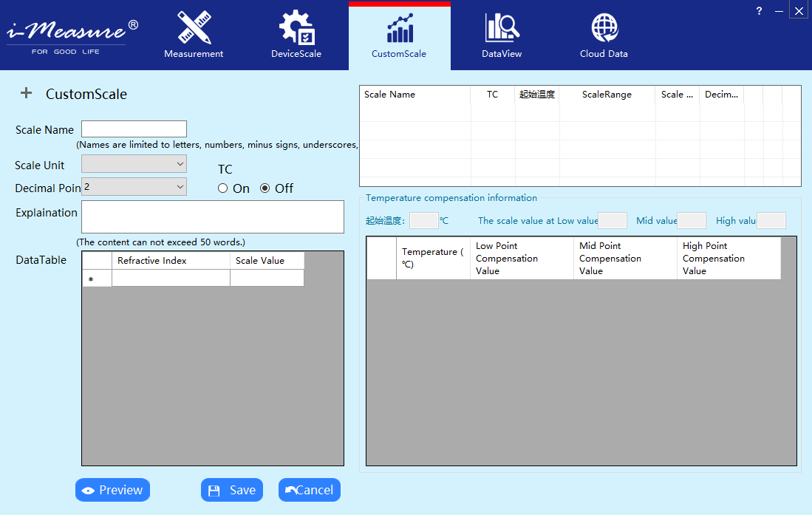Open the Decimal Point dropdown
812x515 pixels.
(x=134, y=187)
